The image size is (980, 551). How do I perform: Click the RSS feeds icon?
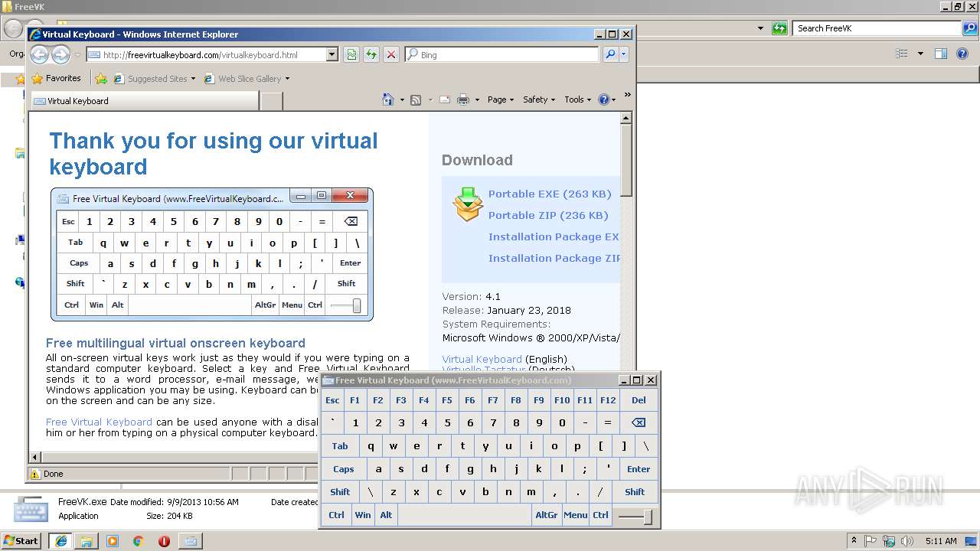tap(416, 99)
